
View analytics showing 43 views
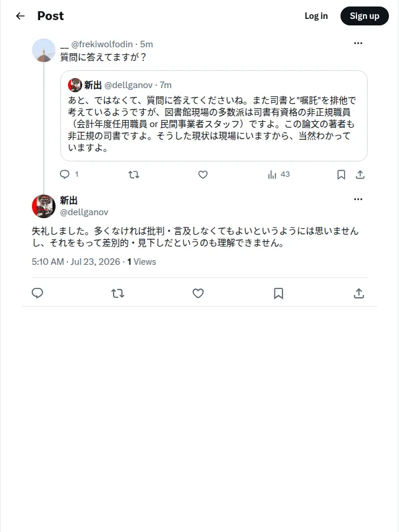pyautogui.click(x=278, y=175)
